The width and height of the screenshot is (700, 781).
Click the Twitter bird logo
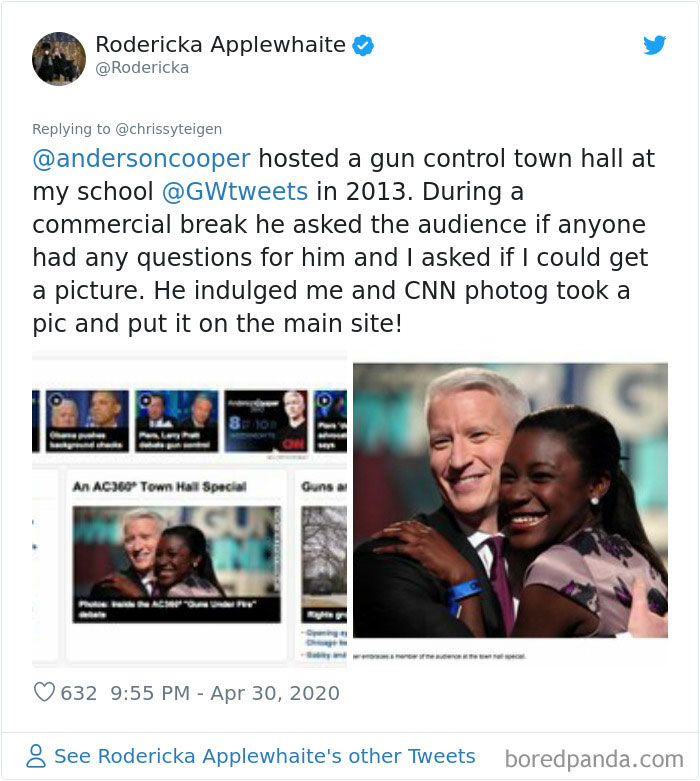tap(654, 45)
